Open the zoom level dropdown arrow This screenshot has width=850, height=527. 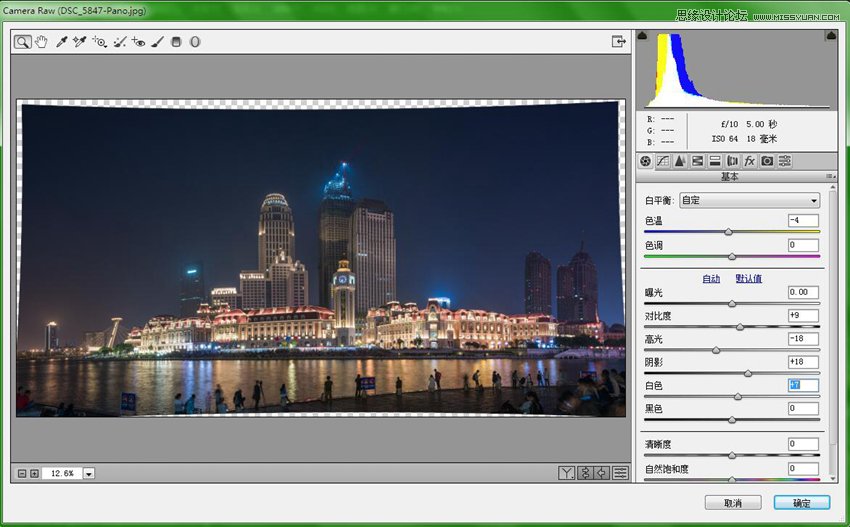(89, 473)
